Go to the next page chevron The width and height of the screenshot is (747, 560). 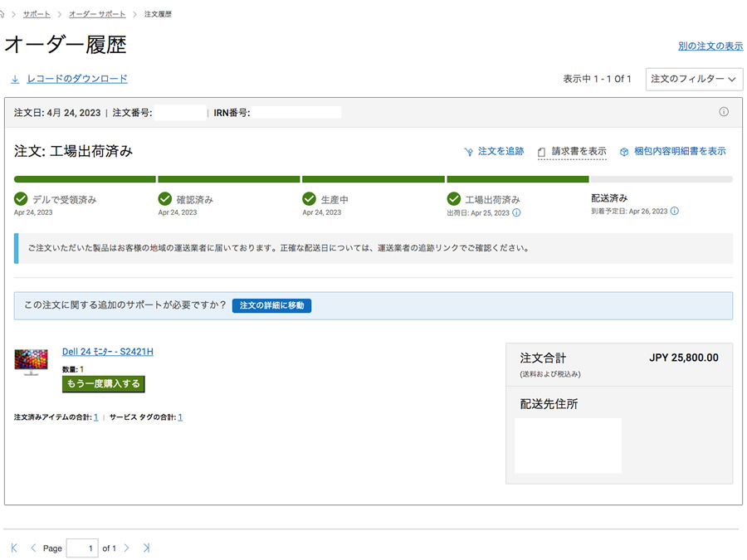point(127,548)
